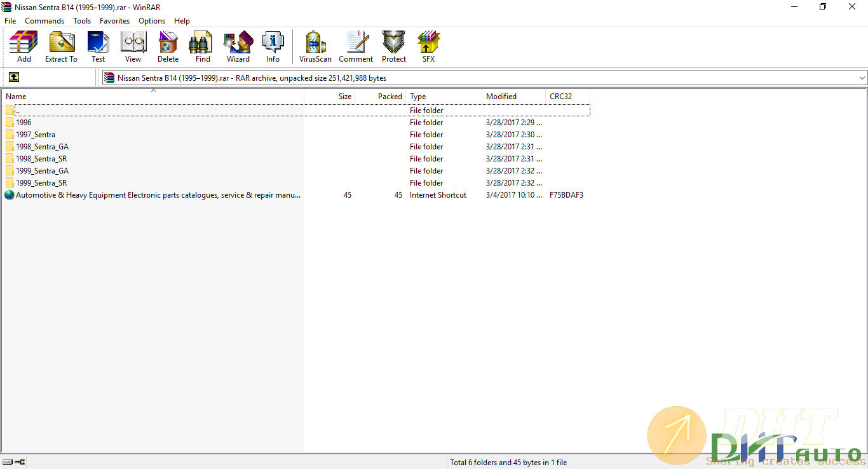Image resolution: width=868 pixels, height=469 pixels.
Task: Click the Protect archive icon
Action: pos(394,47)
